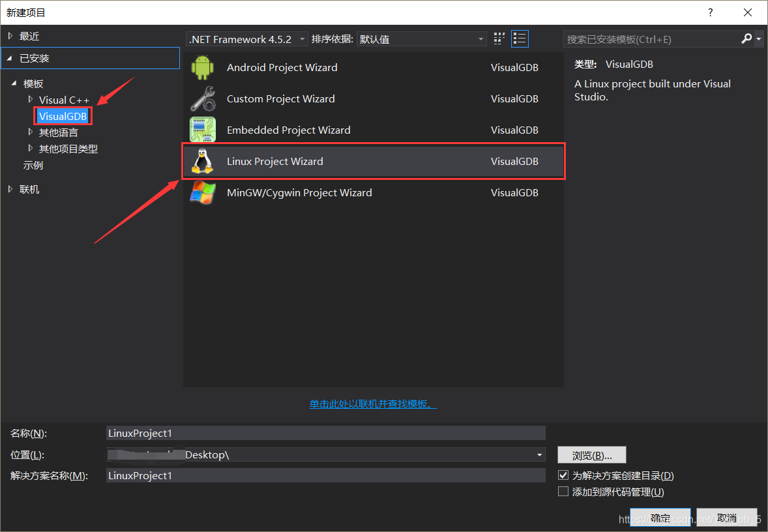The height and width of the screenshot is (532, 768).
Task: Switch to list view mode
Action: (520, 38)
